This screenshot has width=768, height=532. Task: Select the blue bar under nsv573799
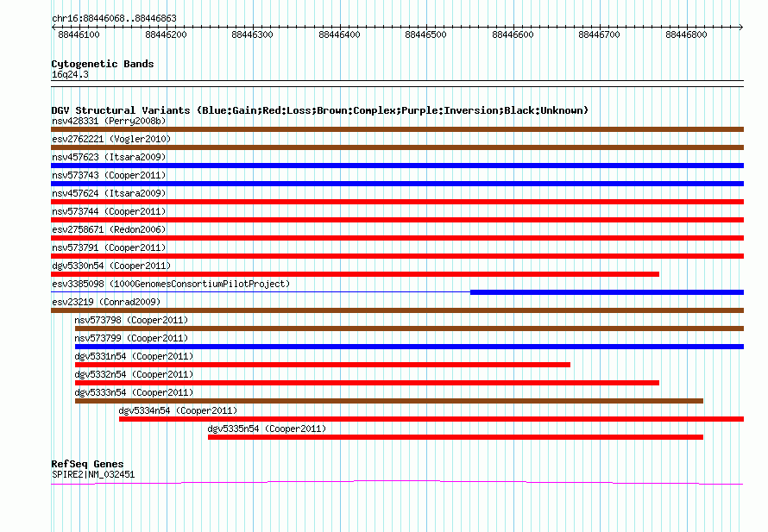click(x=410, y=347)
